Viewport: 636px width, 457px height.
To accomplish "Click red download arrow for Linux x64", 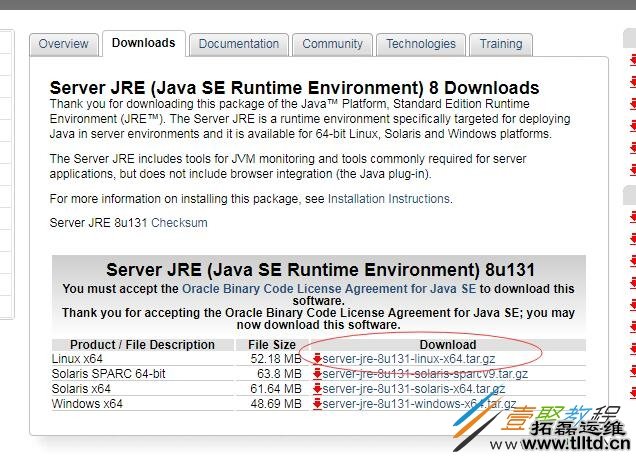I will (x=317, y=358).
